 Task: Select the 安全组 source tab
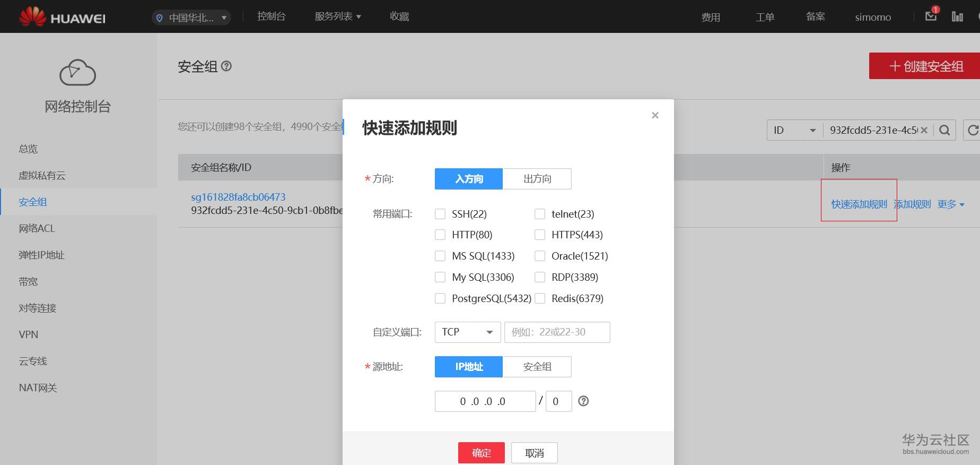pos(537,367)
